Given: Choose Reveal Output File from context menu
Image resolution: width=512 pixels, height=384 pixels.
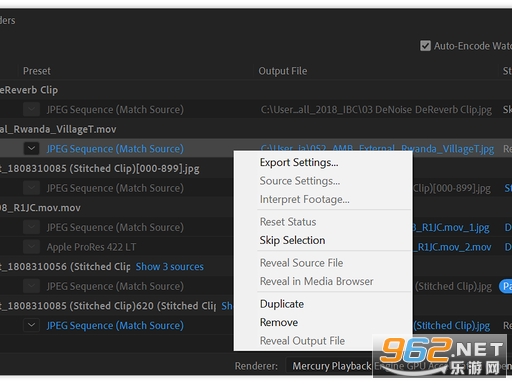Looking at the screenshot, I should 302,341.
